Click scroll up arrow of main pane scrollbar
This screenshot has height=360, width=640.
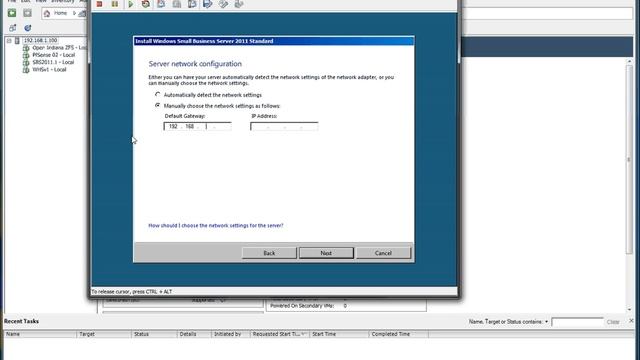pyautogui.click(x=629, y=61)
